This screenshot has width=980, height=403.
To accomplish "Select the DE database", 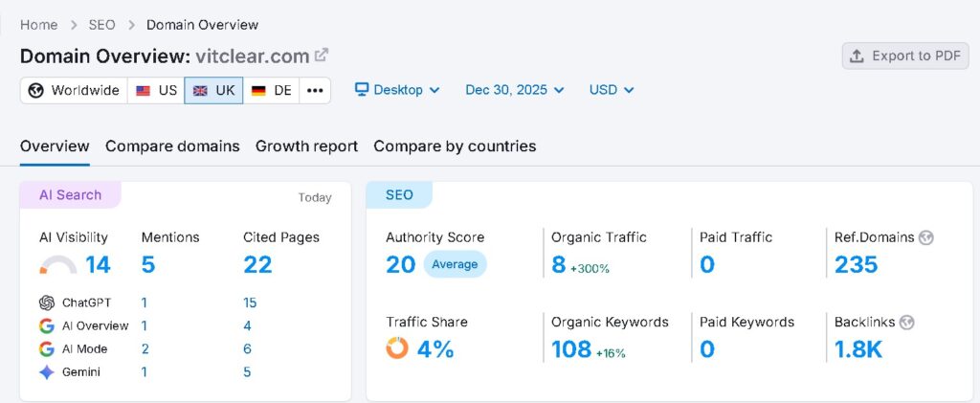I will (271, 91).
